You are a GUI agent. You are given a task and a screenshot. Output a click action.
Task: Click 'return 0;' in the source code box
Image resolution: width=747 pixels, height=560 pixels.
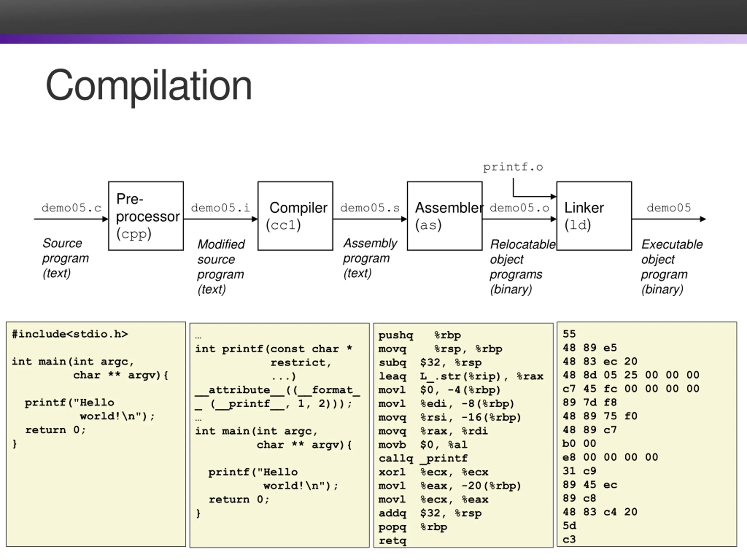point(56,430)
